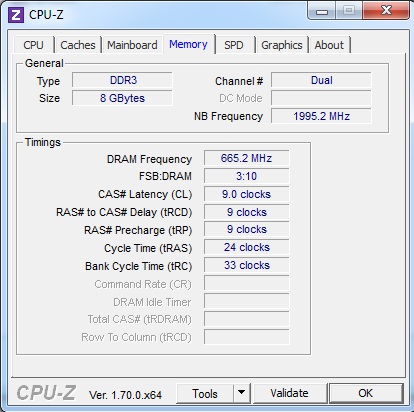Click the empty Command Rate field
This screenshot has height=412, width=414.
[247, 284]
